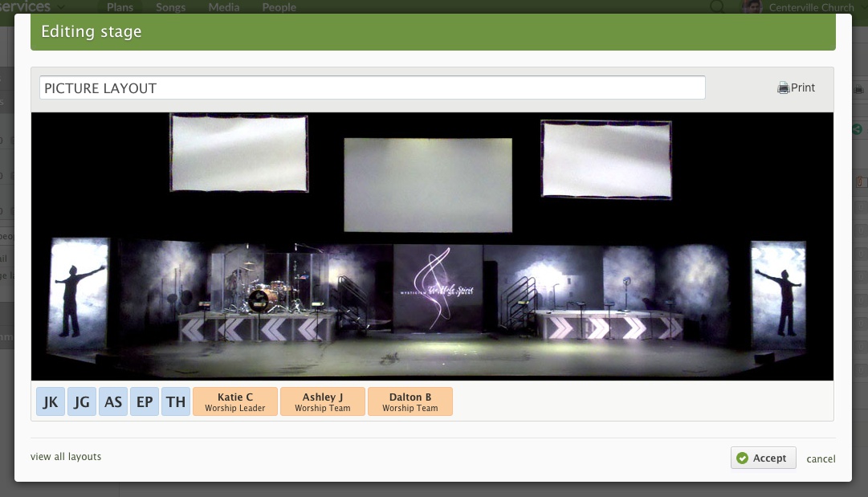The width and height of the screenshot is (868, 497).
Task: Cancel editing the stage layout
Action: tap(821, 458)
